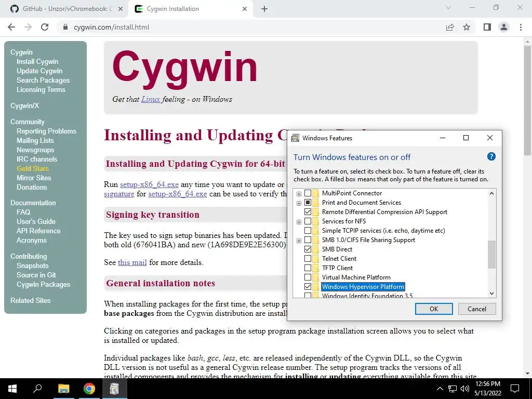Click the taskbar clock showing 12:56 PM
The image size is (532, 399).
[x=487, y=389]
